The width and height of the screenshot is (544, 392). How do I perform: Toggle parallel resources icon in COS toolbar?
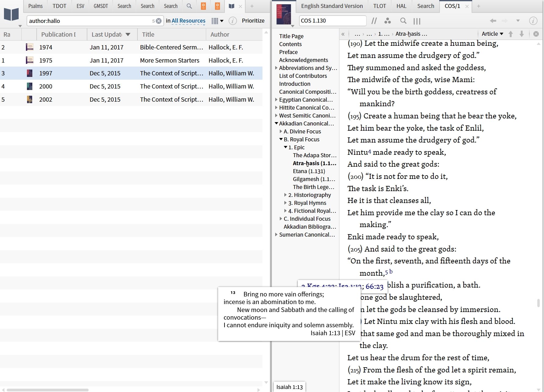374,21
